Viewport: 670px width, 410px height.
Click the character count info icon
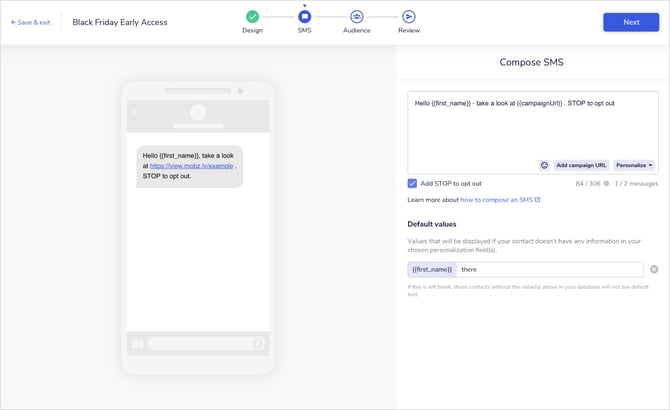(606, 183)
